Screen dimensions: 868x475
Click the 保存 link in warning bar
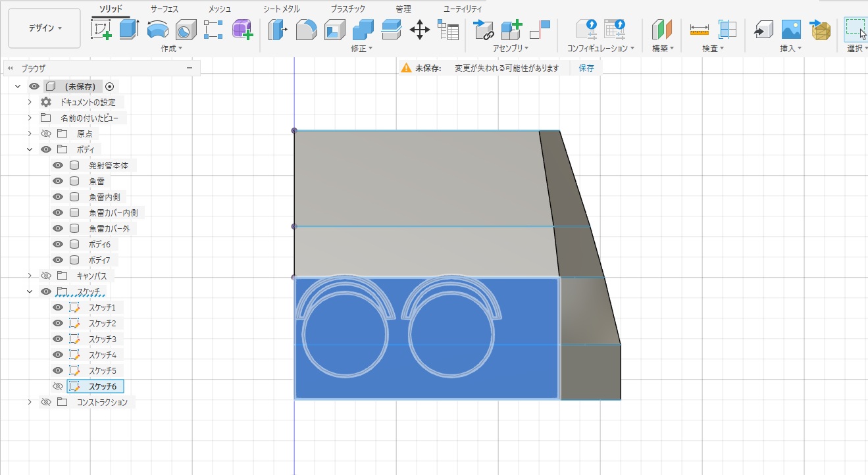(586, 68)
